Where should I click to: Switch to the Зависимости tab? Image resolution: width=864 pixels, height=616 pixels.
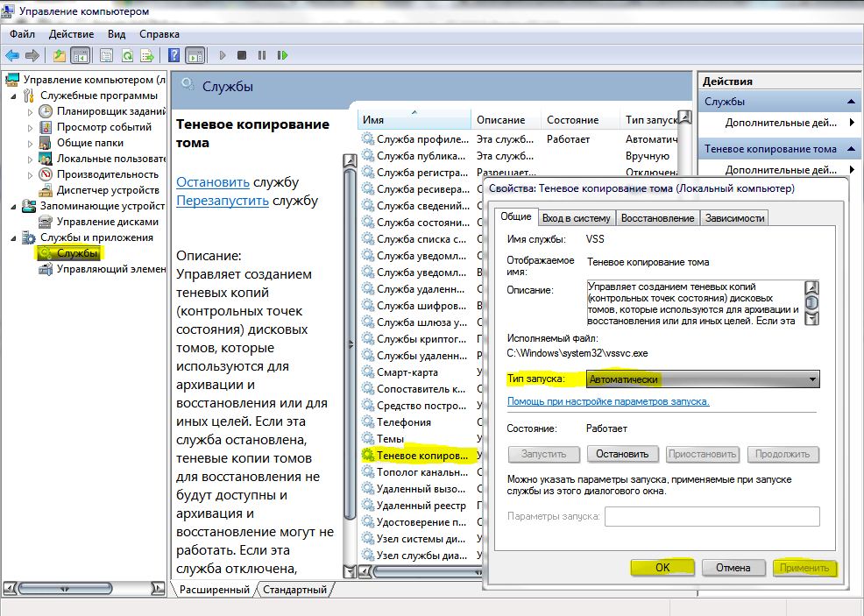pos(734,218)
